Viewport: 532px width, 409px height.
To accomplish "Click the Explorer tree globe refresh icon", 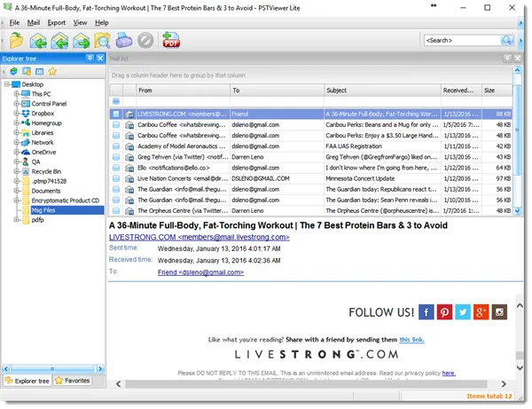I will (13, 71).
